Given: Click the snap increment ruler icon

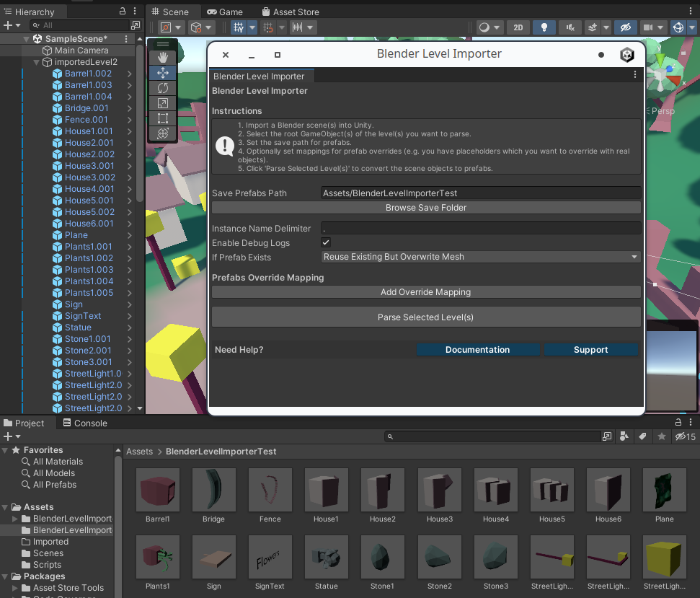Looking at the screenshot, I should (x=297, y=27).
